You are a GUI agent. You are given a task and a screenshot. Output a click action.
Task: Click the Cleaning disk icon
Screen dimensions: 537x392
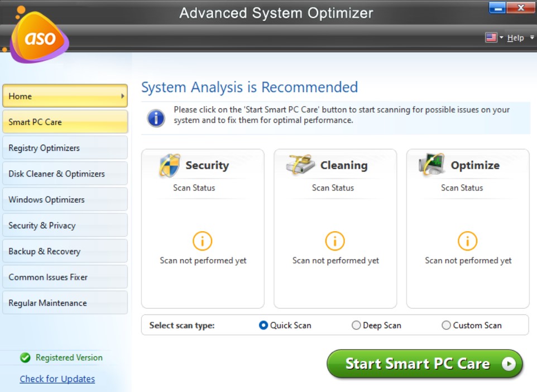tap(300, 164)
